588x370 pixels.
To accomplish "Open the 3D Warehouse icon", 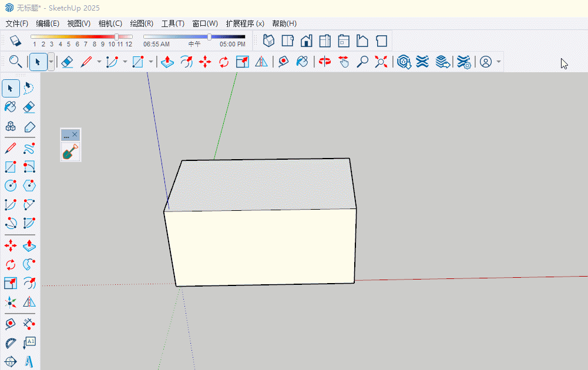I will pyautogui.click(x=404, y=62).
